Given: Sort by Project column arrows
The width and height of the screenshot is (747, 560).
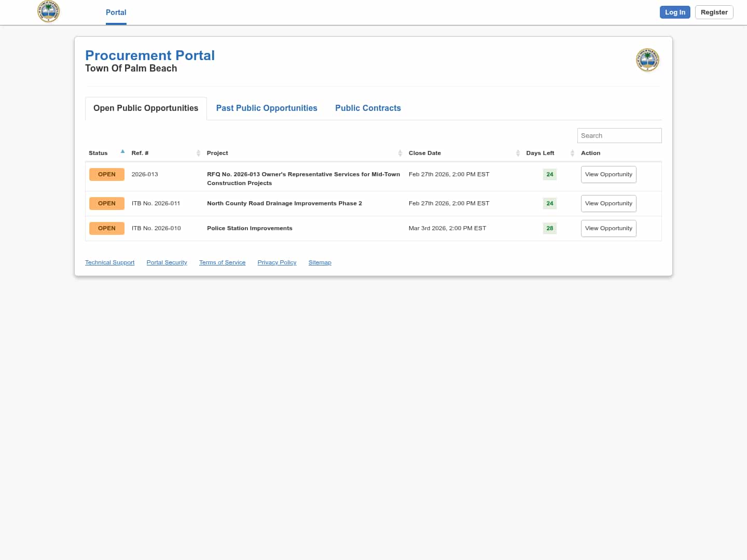Looking at the screenshot, I should (x=400, y=153).
